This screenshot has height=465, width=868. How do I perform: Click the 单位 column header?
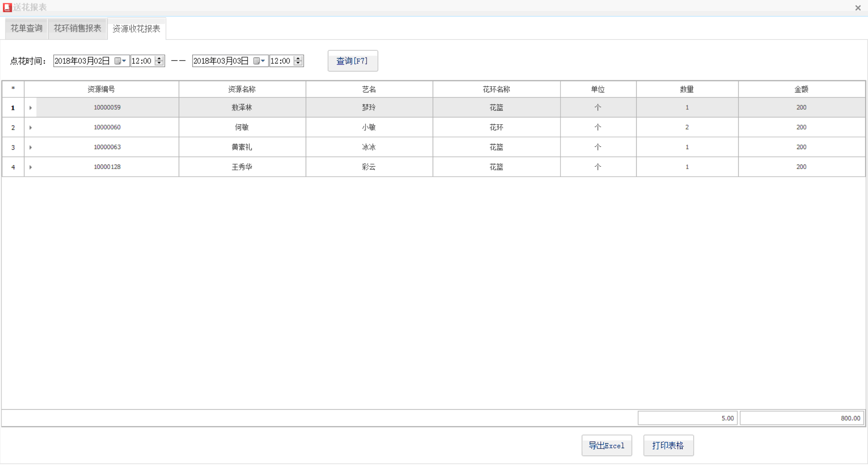(x=598, y=89)
